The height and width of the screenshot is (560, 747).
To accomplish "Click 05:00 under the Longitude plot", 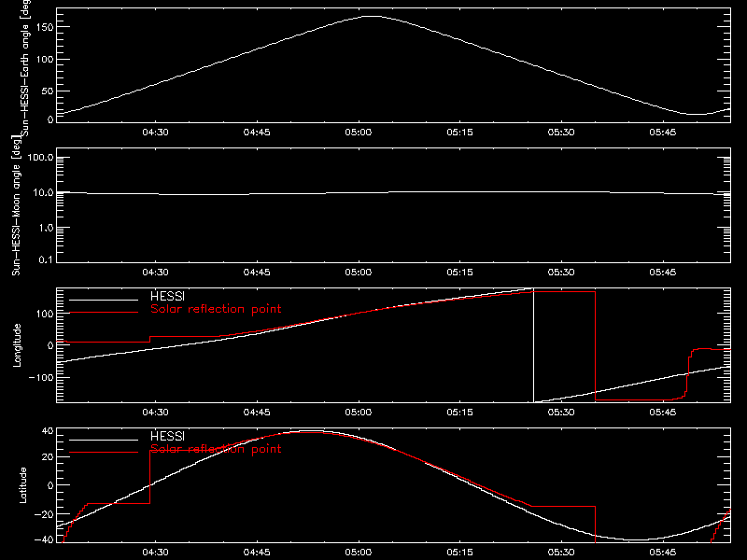I will 359,413.
